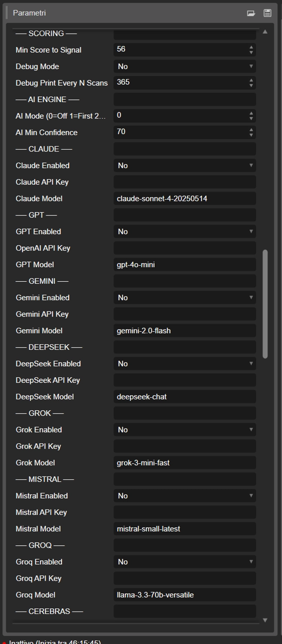
Task: Open the Grok Enabled dropdown
Action: [185, 430]
